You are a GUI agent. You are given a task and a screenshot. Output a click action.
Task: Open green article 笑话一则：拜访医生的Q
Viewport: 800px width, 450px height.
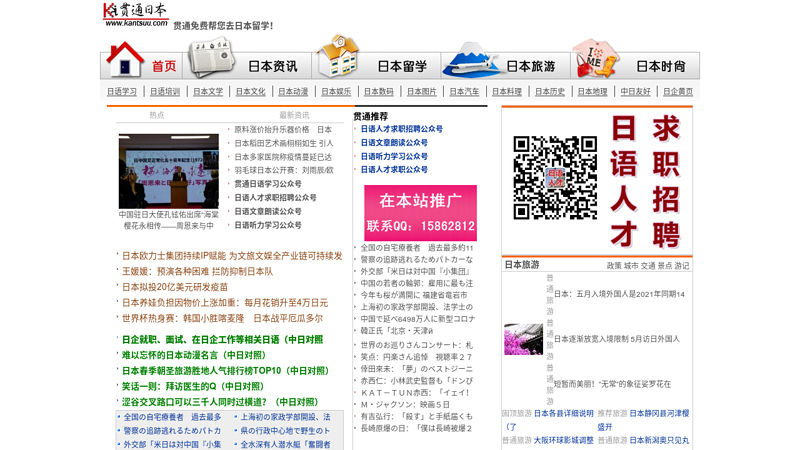193,387
